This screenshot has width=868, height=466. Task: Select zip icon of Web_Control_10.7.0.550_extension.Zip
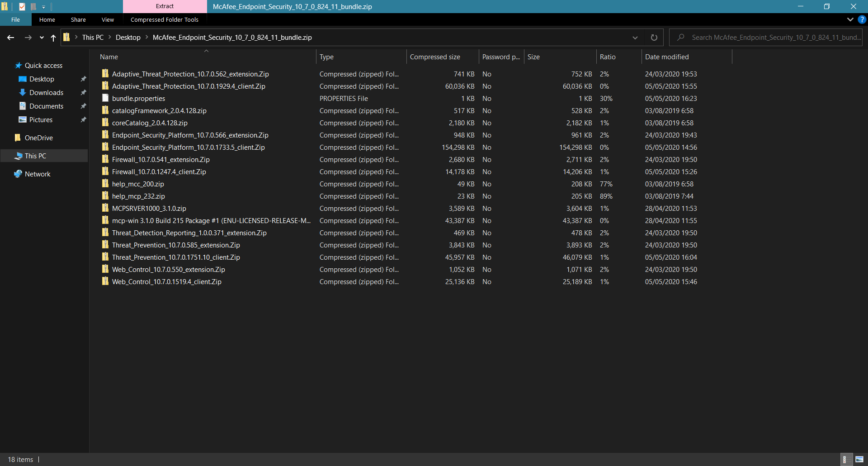click(105, 269)
